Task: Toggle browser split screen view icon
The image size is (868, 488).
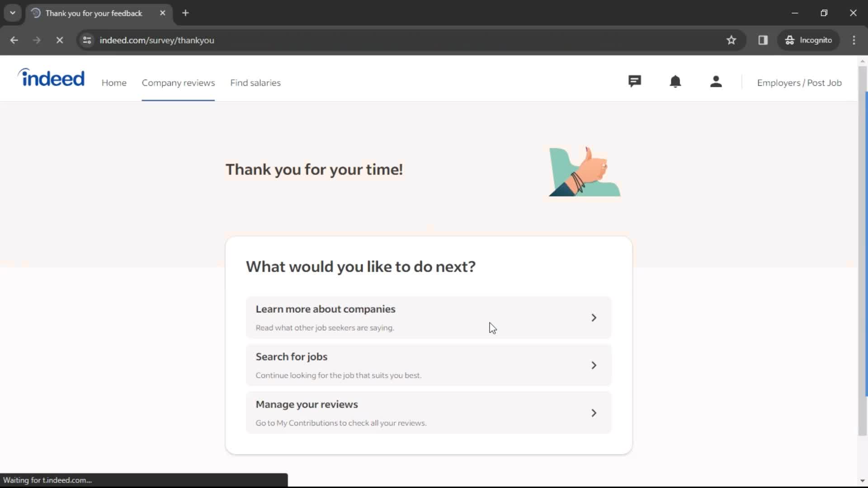Action: click(763, 40)
